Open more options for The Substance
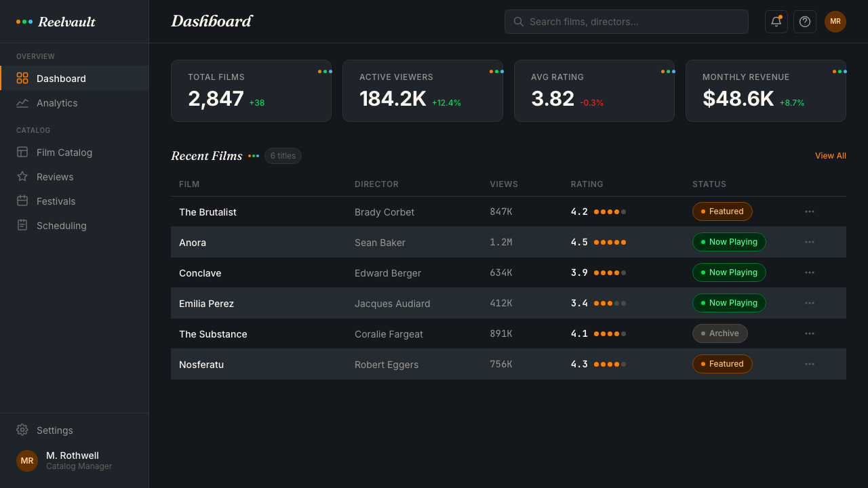Image resolution: width=868 pixels, height=488 pixels. tap(810, 333)
